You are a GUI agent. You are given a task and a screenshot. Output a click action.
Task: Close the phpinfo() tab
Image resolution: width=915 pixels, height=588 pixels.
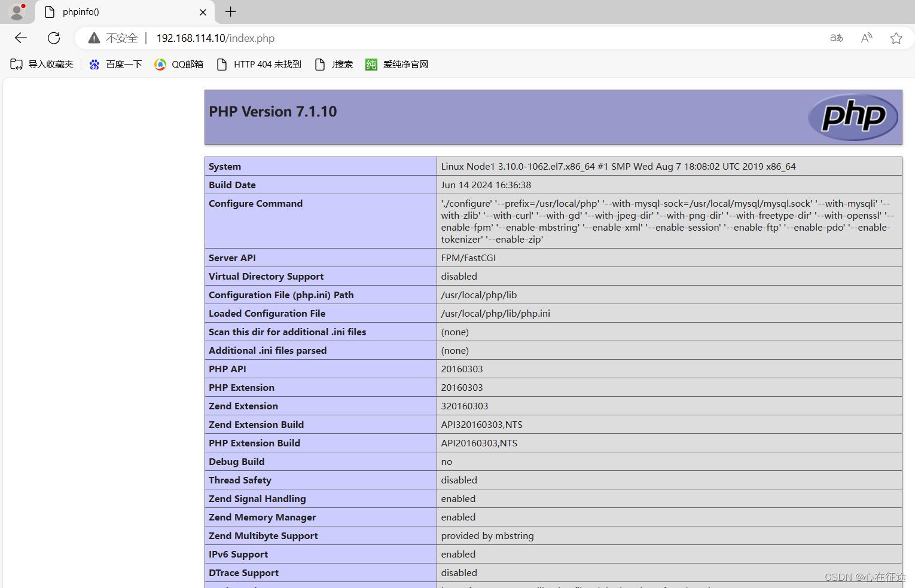click(203, 12)
